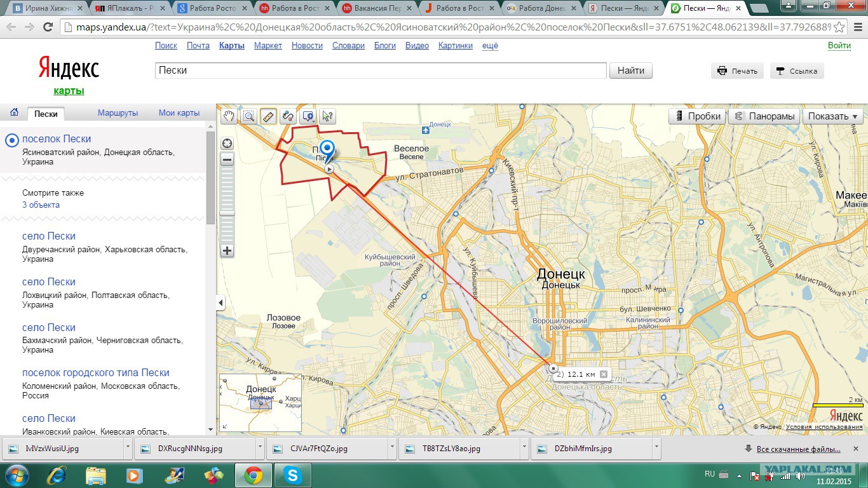This screenshot has height=488, width=868.
Task: Zoom out with the minus button
Action: tap(227, 160)
